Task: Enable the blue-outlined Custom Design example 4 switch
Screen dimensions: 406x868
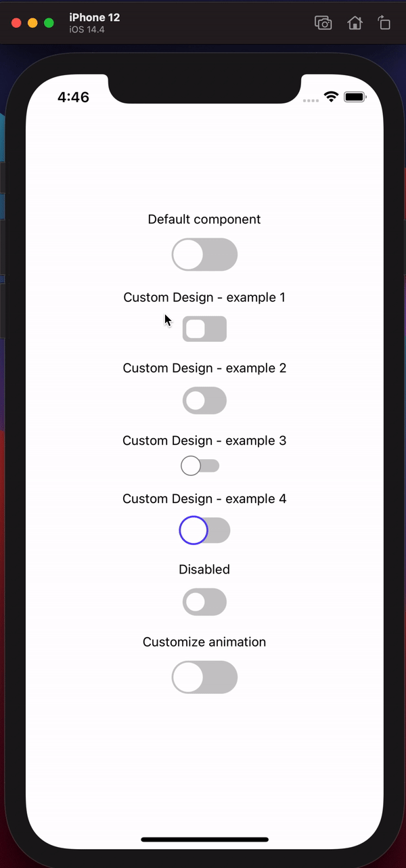Action: (x=204, y=530)
